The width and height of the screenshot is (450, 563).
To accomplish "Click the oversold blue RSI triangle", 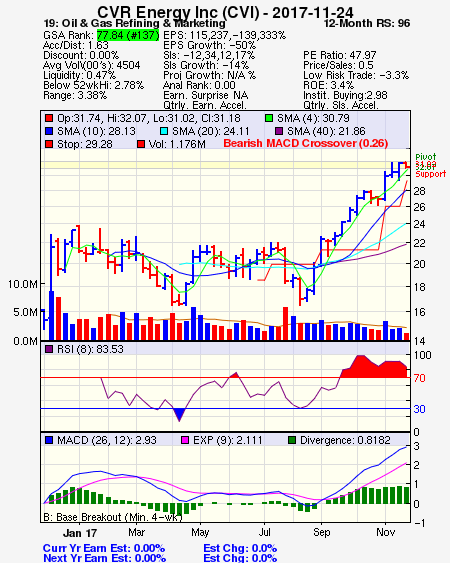I will [x=179, y=414].
